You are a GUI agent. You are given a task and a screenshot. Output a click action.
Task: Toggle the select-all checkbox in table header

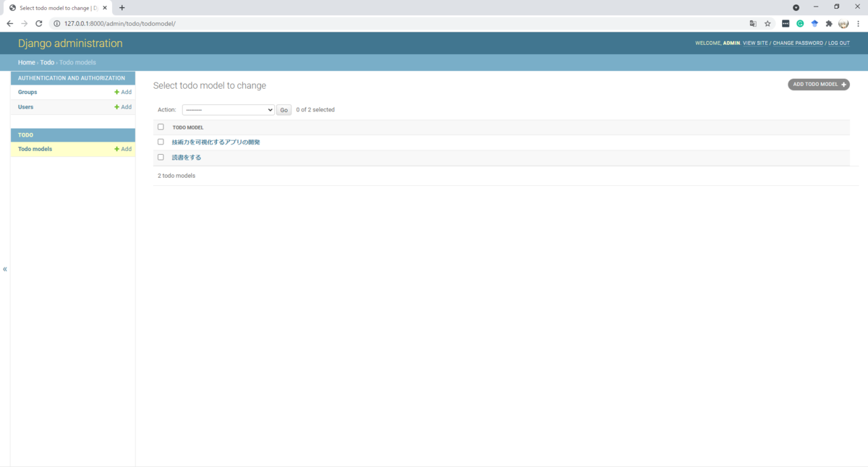[161, 127]
